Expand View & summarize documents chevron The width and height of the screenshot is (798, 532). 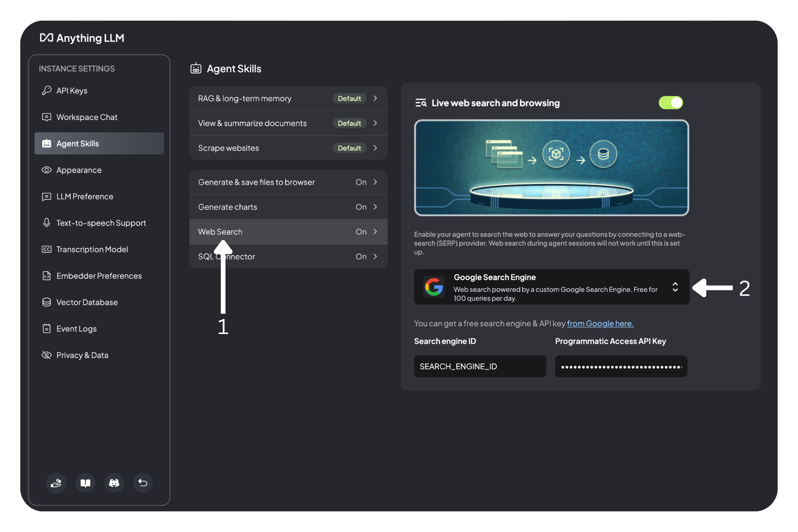pos(375,123)
